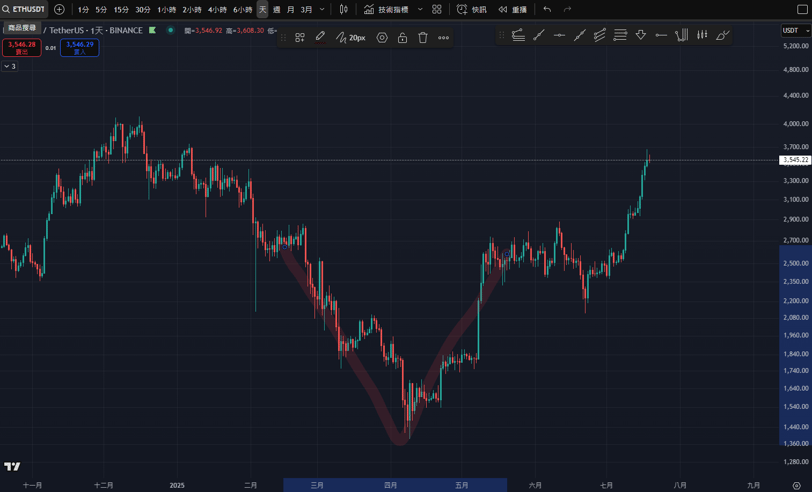Click the green market status dot

tap(170, 30)
